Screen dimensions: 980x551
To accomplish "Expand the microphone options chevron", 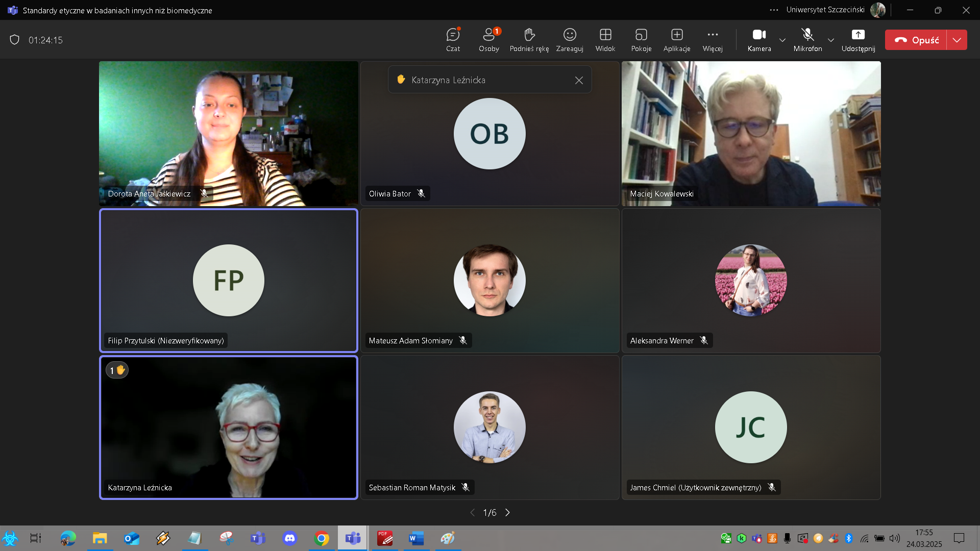I will click(831, 40).
